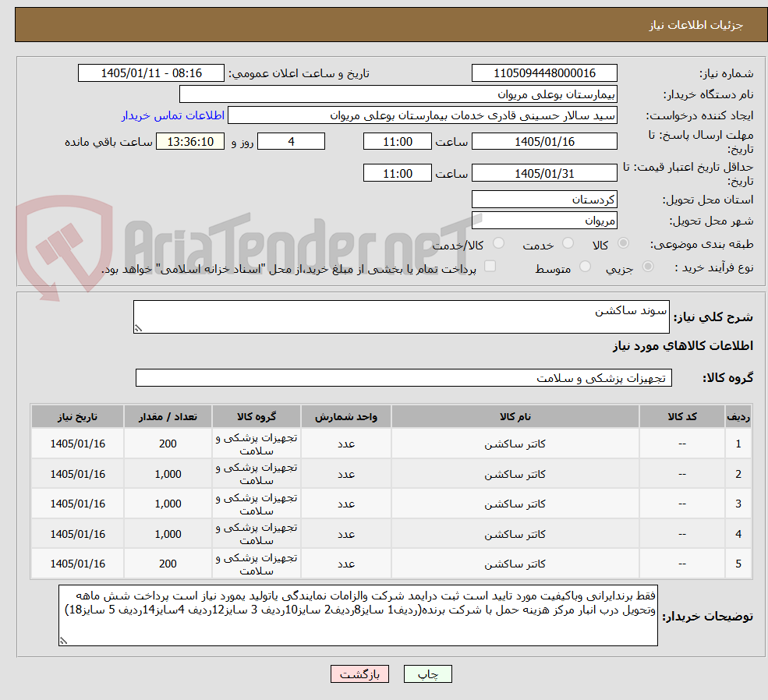
Task: Click unit عدد in row 4
Action: point(346,534)
